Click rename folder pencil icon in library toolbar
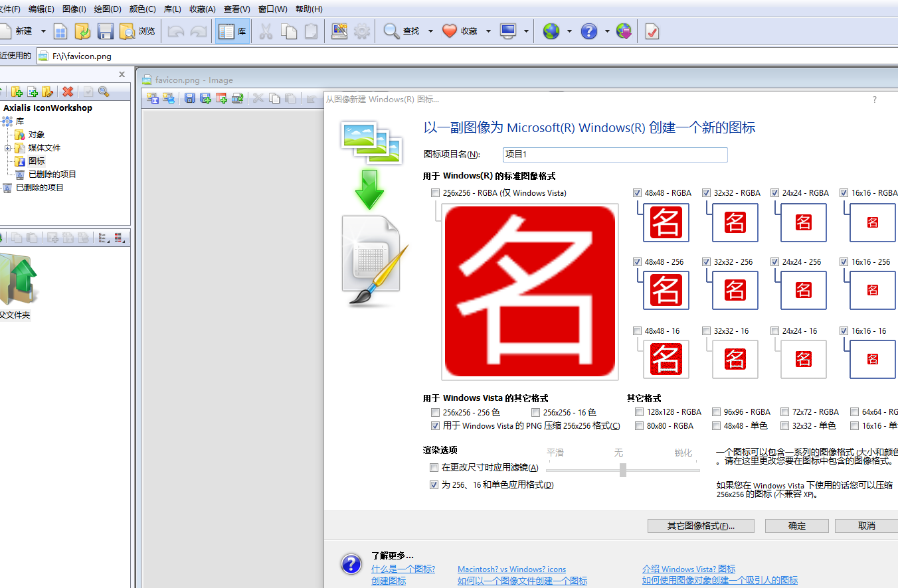 pos(47,92)
